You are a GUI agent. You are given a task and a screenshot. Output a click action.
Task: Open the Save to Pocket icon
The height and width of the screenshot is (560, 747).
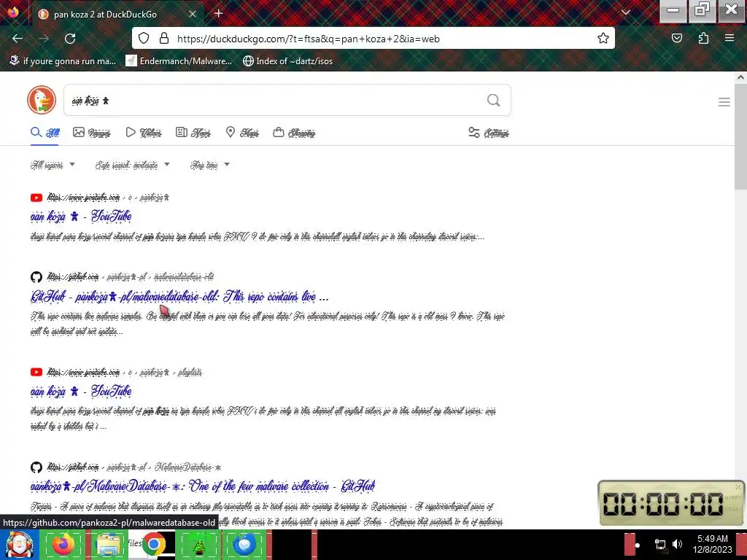676,38
